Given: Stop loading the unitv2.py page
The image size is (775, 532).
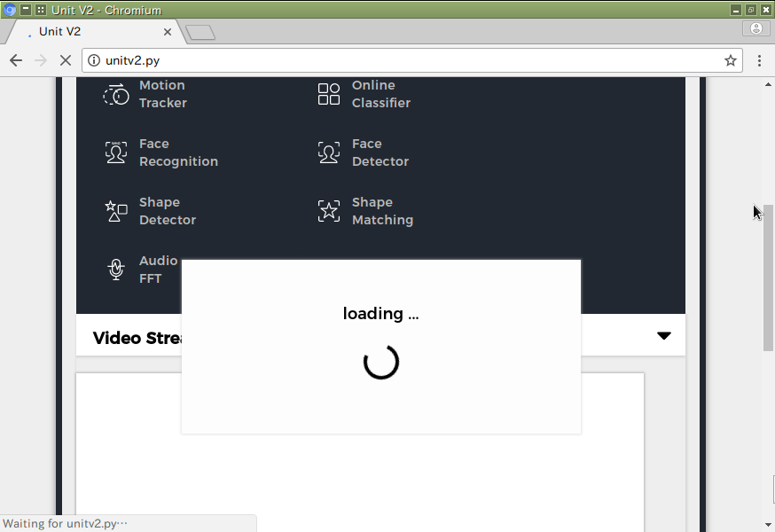Looking at the screenshot, I should click(x=65, y=60).
